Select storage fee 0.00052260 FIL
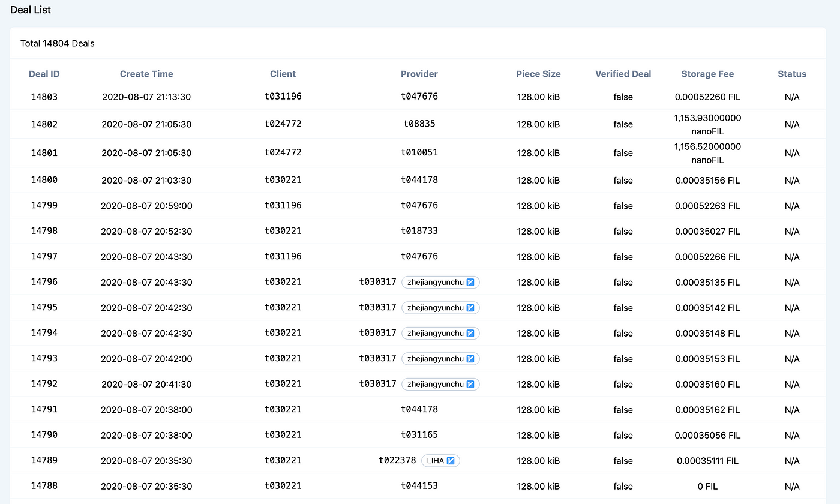The width and height of the screenshot is (840, 504). pyautogui.click(x=707, y=97)
